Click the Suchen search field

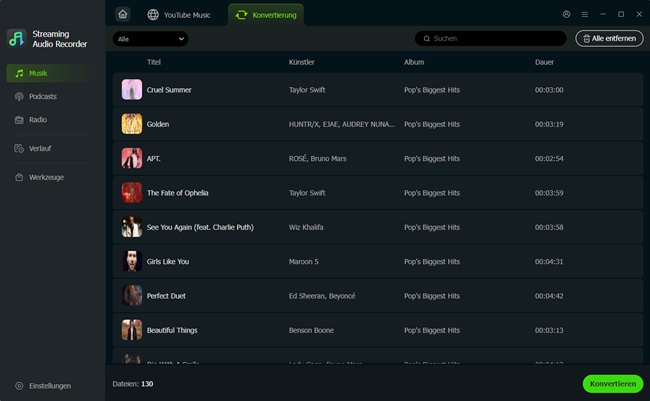[x=490, y=39]
